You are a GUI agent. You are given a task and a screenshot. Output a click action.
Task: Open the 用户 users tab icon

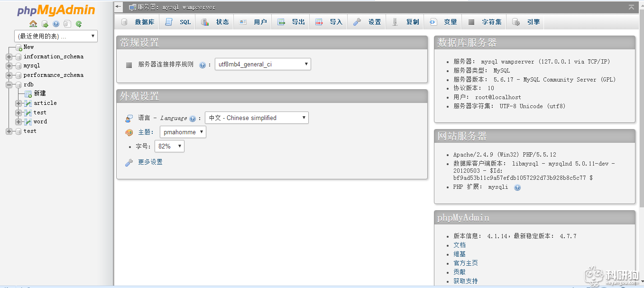[x=243, y=22]
